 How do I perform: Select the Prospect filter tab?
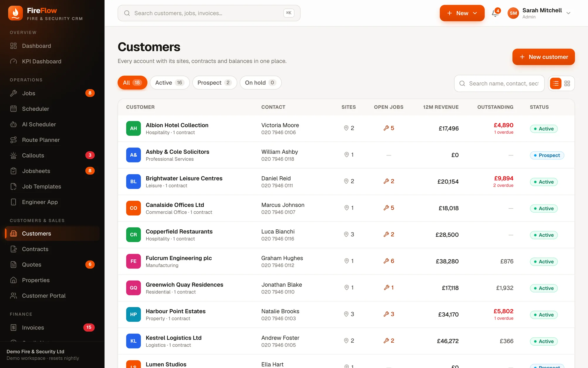[215, 83]
